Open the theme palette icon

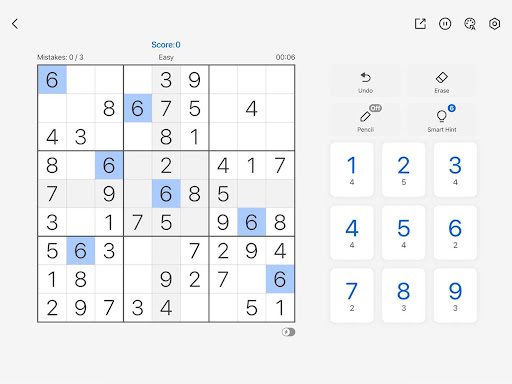[x=470, y=24]
